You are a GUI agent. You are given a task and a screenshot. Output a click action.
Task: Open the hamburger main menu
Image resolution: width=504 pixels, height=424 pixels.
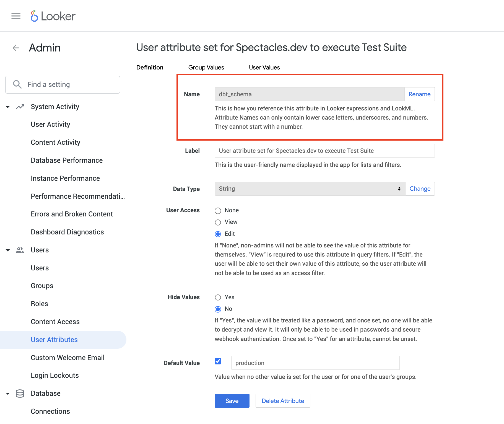coord(16,16)
